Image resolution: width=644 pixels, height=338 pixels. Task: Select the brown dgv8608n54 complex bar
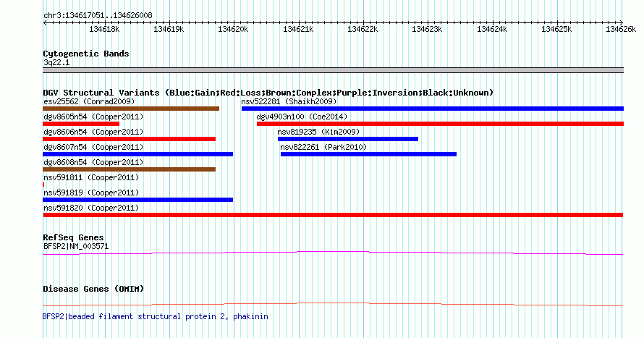click(130, 169)
